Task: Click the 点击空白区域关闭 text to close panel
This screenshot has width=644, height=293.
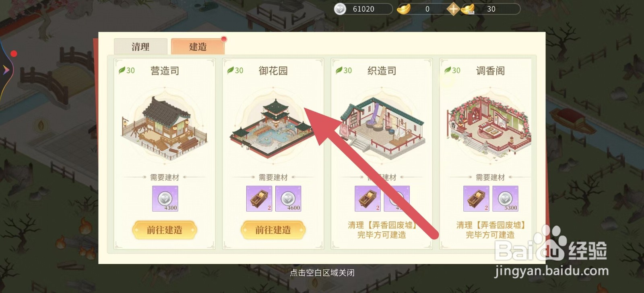Action: click(322, 273)
